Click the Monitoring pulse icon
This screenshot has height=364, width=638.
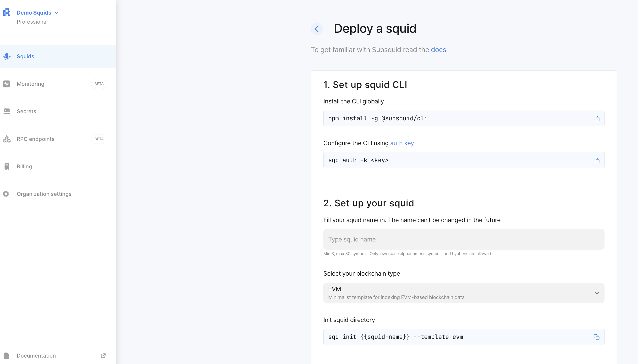tap(6, 84)
